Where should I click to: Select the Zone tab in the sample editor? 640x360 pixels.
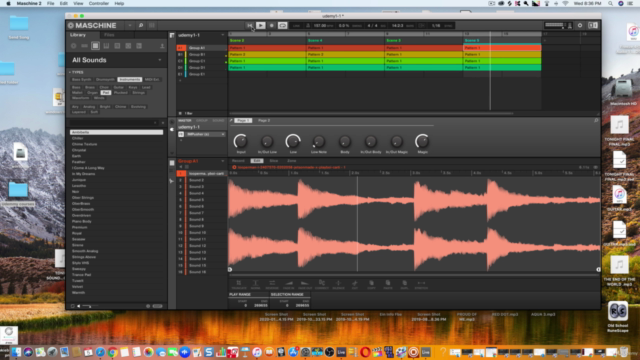click(x=291, y=161)
